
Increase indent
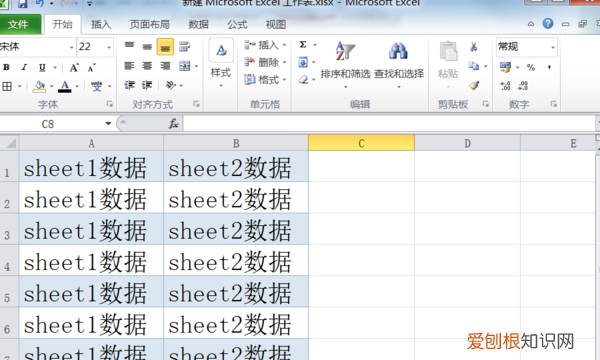[x=147, y=85]
